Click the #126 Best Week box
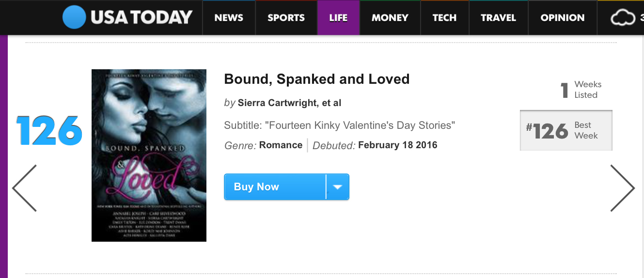Viewport: 644px width, 278px height. pos(565,130)
